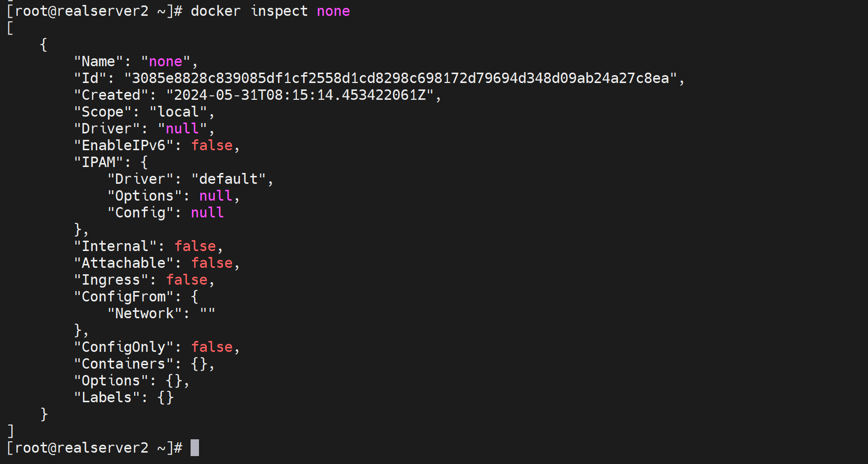Select the IPAM Driver "default" value

click(x=228, y=179)
